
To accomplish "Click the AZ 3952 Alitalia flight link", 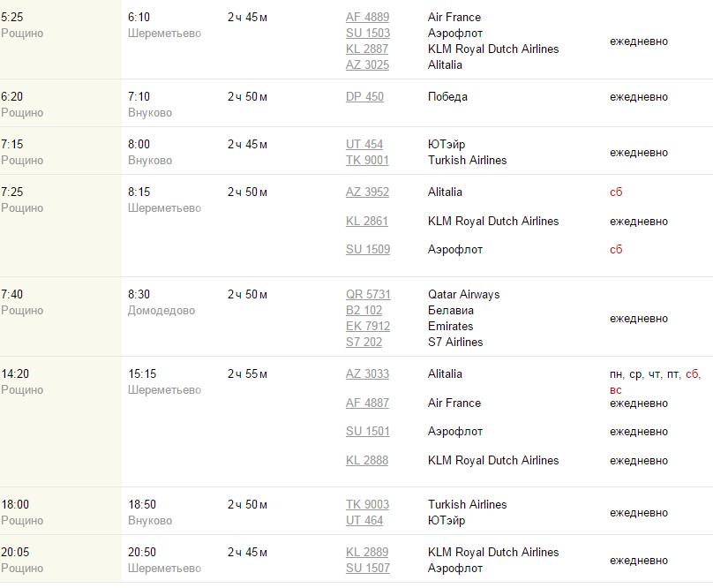I will (367, 192).
